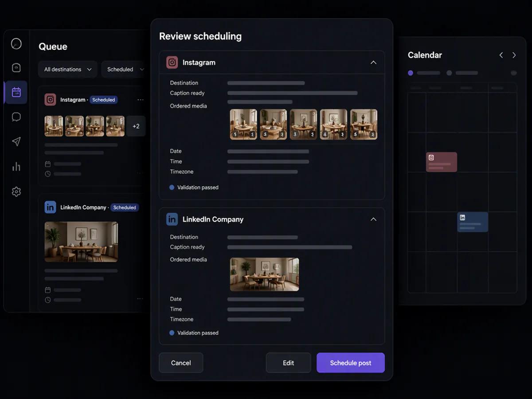The height and width of the screenshot is (399, 532).
Task: Select second ordered media thumbnail in Instagram section
Action: click(274, 125)
